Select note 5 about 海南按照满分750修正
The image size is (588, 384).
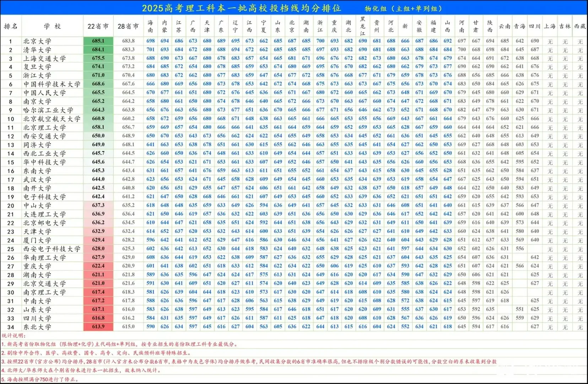point(40,379)
